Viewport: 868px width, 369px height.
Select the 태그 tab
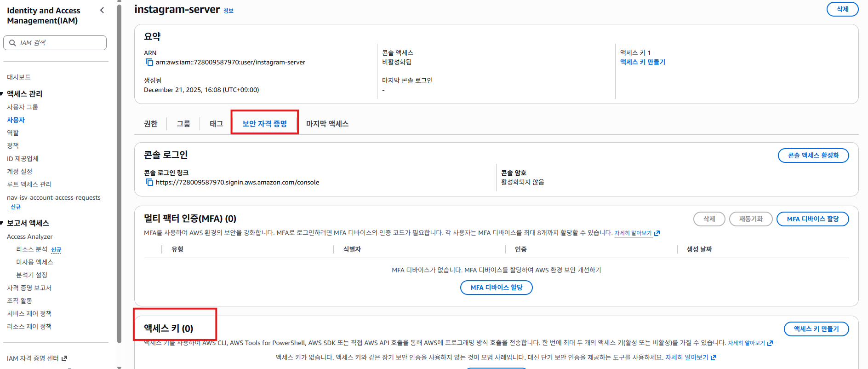216,123
